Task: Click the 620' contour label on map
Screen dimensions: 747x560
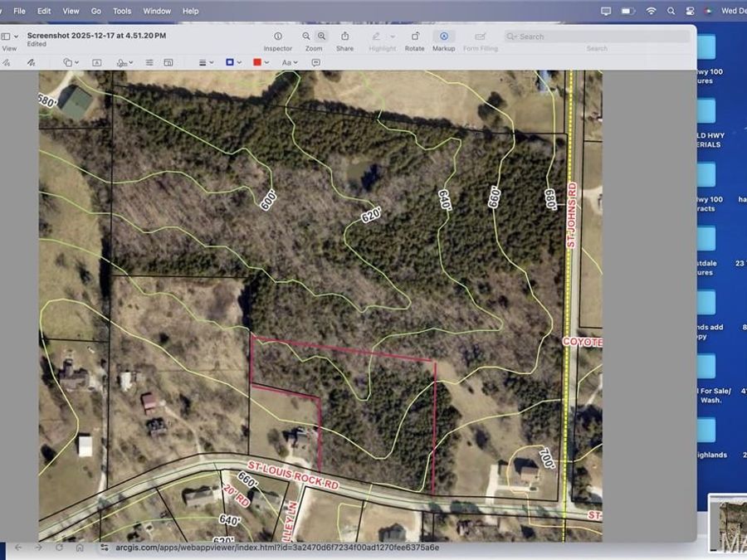Action: (x=371, y=215)
